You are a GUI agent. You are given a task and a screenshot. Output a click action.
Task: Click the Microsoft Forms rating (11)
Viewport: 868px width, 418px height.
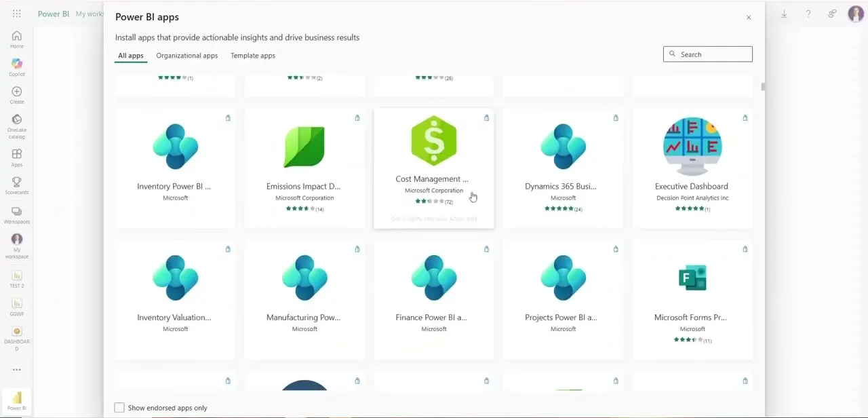pos(692,340)
